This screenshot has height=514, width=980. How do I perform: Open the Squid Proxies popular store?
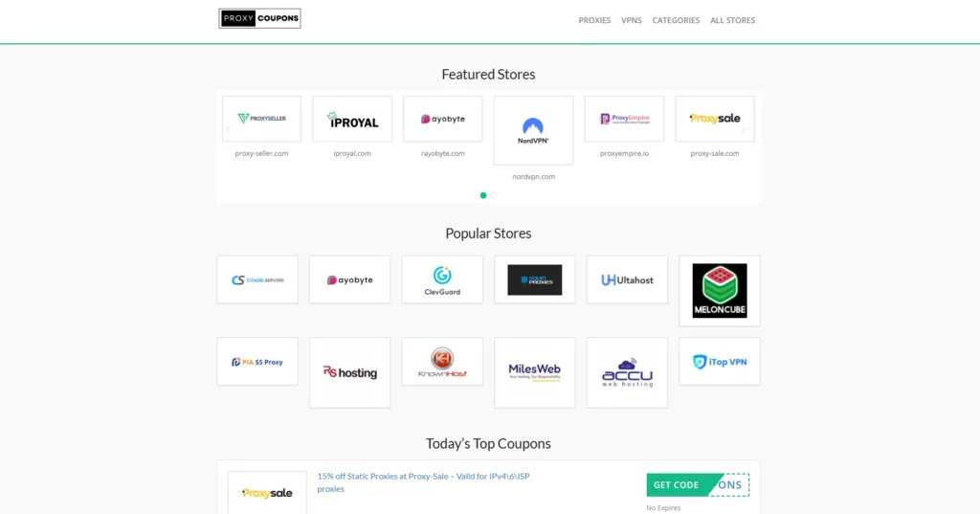pyautogui.click(x=535, y=279)
